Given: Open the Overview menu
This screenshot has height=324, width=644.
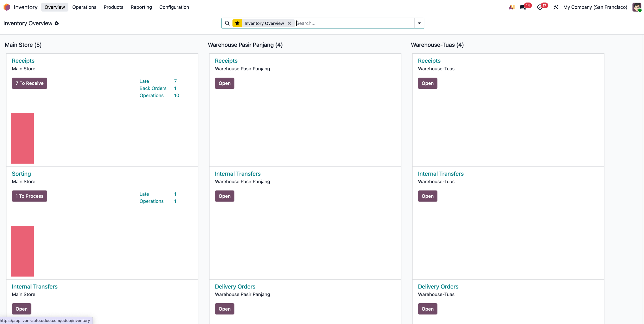Looking at the screenshot, I should click(x=55, y=7).
